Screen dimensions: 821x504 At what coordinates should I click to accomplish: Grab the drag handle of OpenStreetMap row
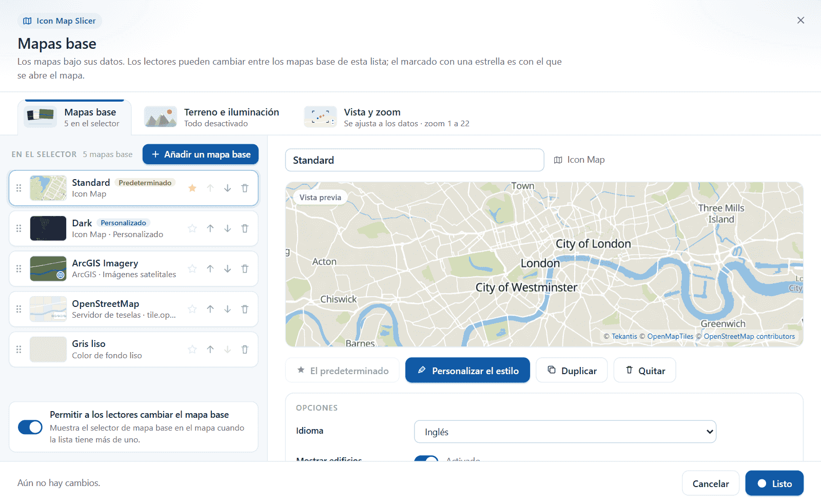pos(19,309)
